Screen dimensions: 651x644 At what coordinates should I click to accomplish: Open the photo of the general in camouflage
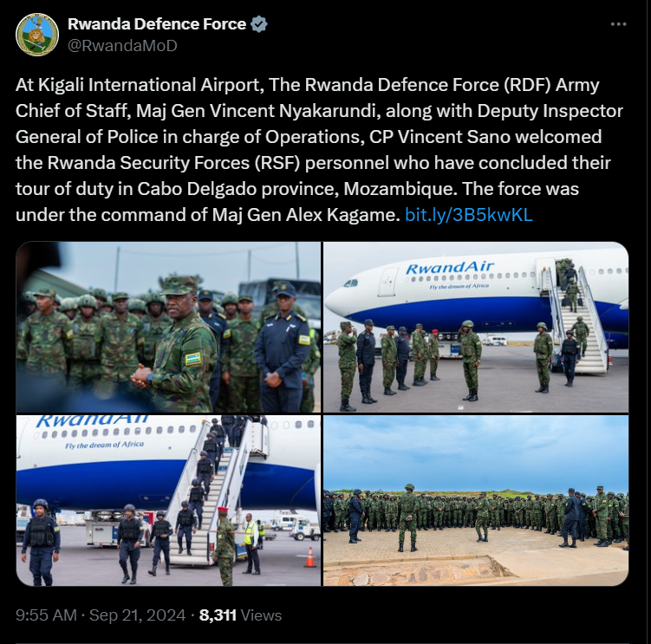click(x=168, y=327)
